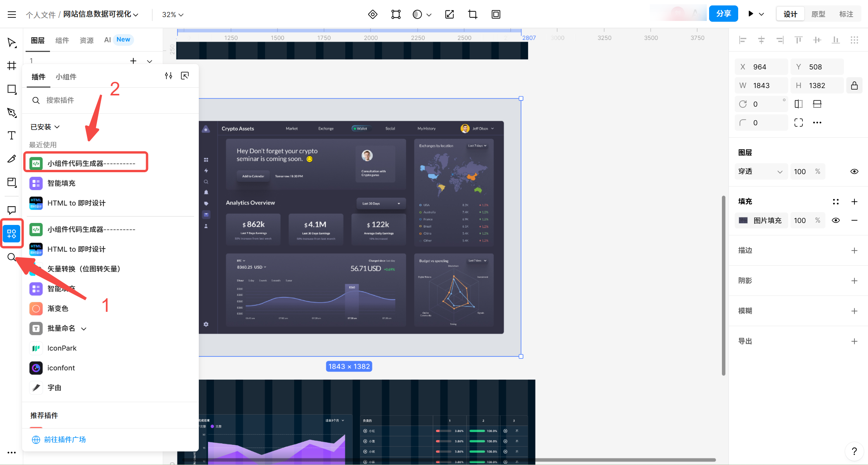The width and height of the screenshot is (868, 465).
Task: Toggle aspect ratio lock
Action: click(x=854, y=85)
